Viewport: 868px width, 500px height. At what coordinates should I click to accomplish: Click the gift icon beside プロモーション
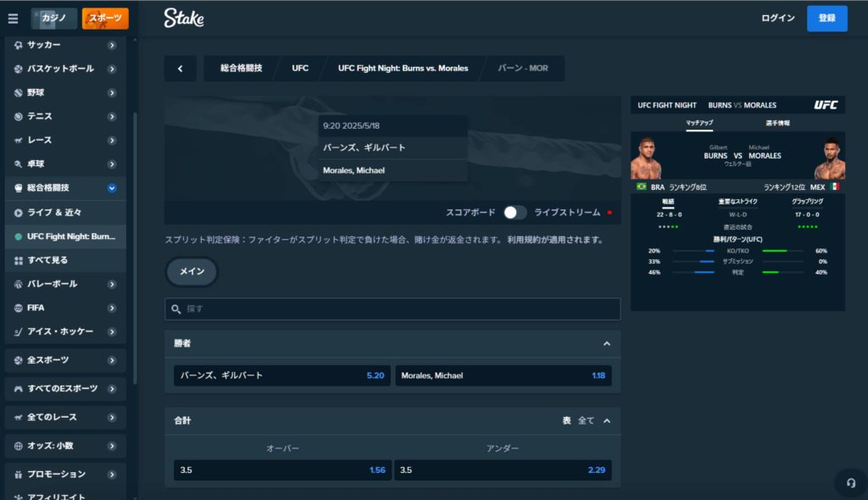click(x=19, y=475)
